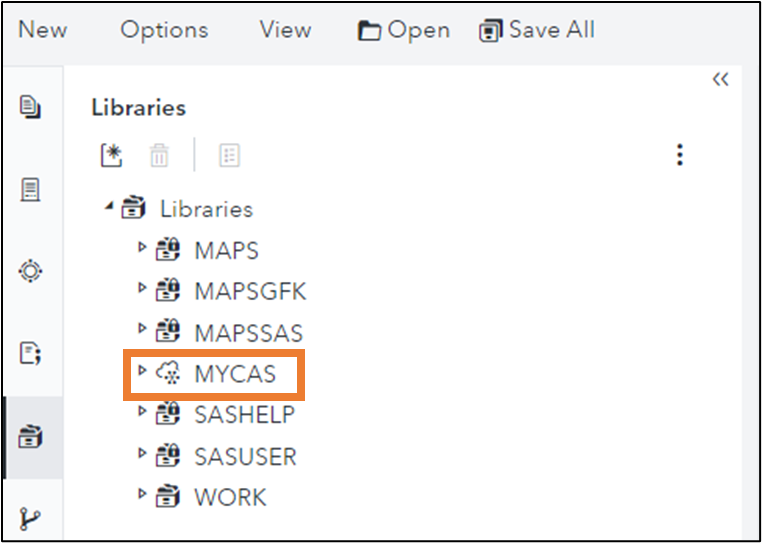The width and height of the screenshot is (762, 543).
Task: Click the library properties icon
Action: [230, 155]
